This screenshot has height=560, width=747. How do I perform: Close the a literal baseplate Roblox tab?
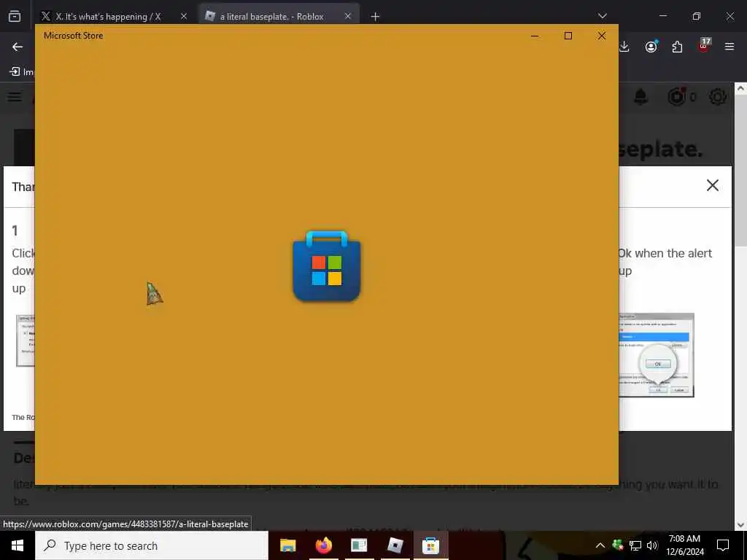point(348,16)
